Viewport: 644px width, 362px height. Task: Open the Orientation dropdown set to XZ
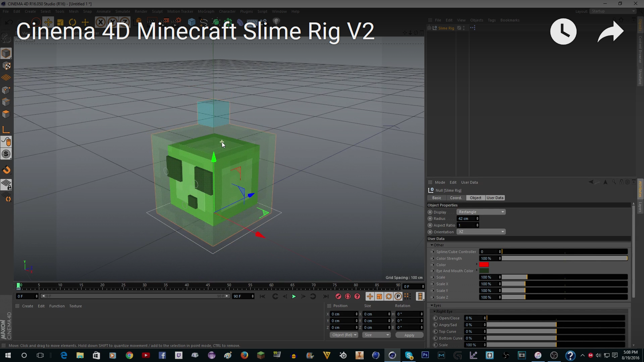pos(481,232)
